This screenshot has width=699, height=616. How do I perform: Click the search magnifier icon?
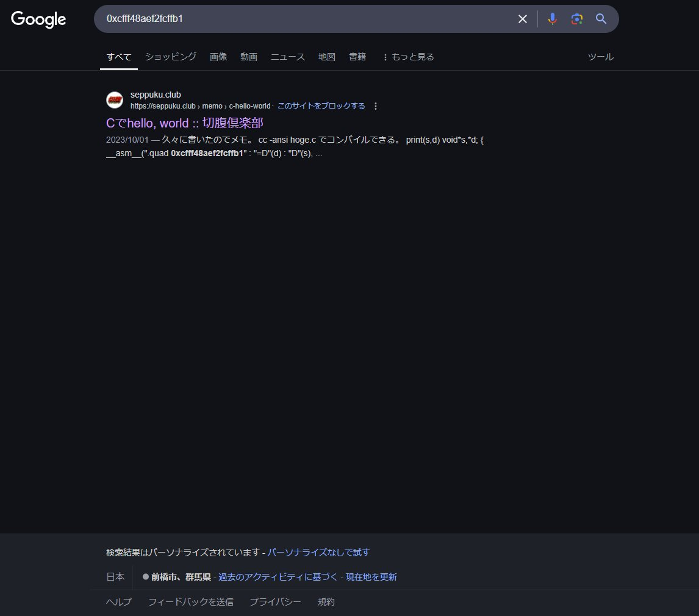click(x=600, y=19)
